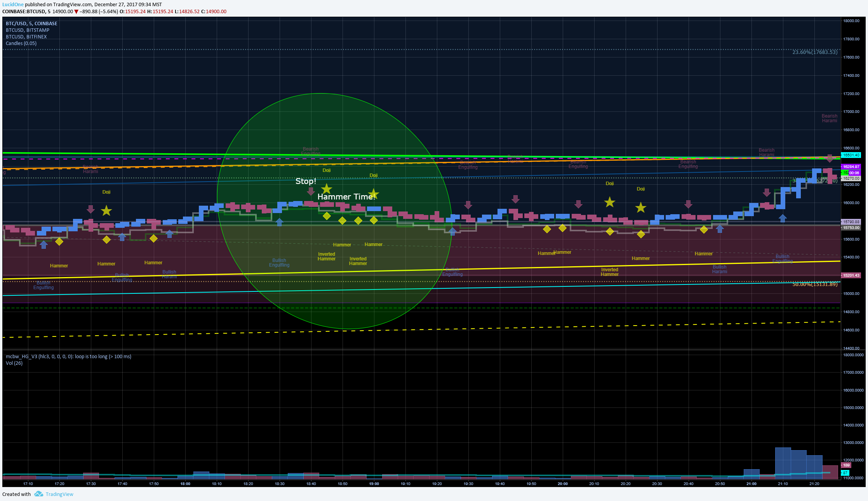
Task: Click the 50.00%(15131.89) Fibonacci label
Action: (815, 284)
